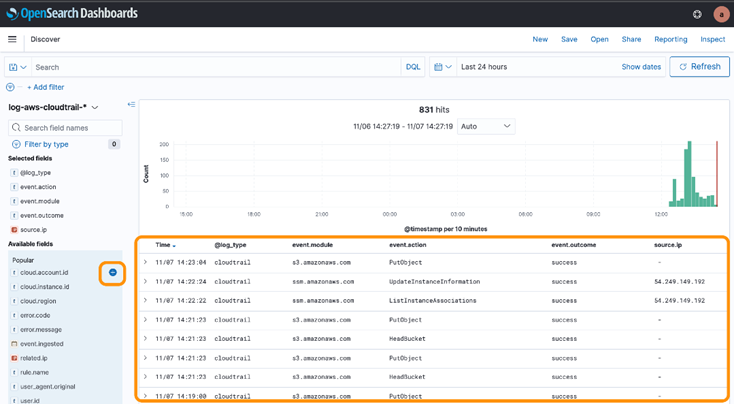Viewport: 734px width, 404px height.
Task: Select event.module in Selected fields
Action: pos(40,201)
